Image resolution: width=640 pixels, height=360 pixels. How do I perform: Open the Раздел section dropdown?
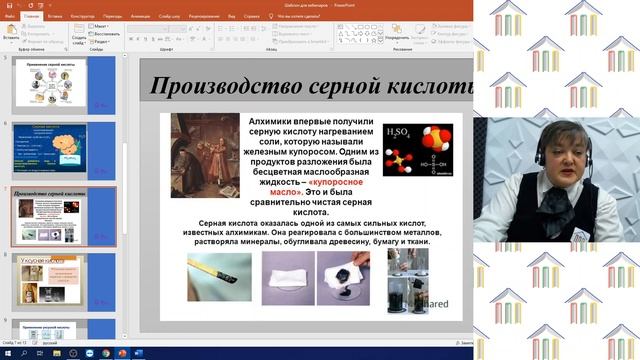pos(99,42)
